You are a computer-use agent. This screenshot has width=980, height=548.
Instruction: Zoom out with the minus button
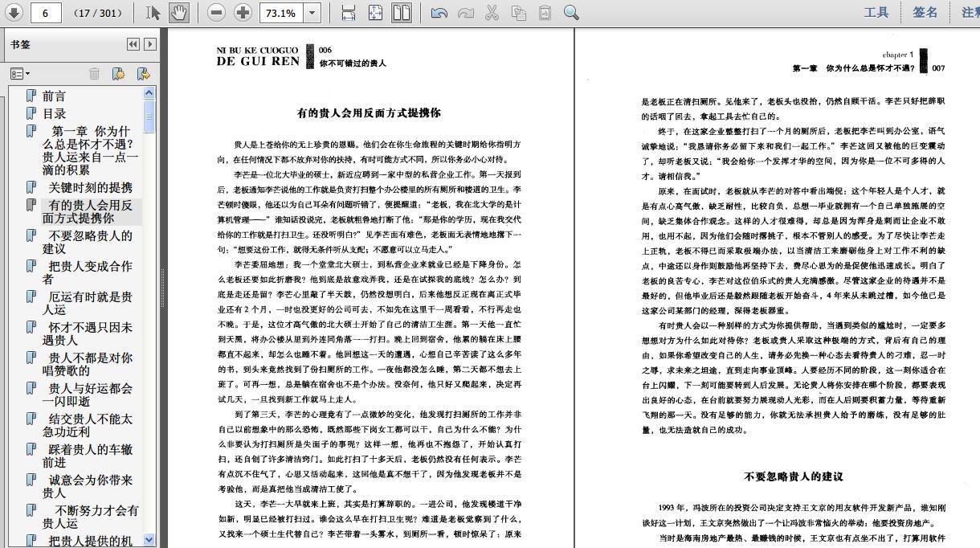[x=216, y=12]
